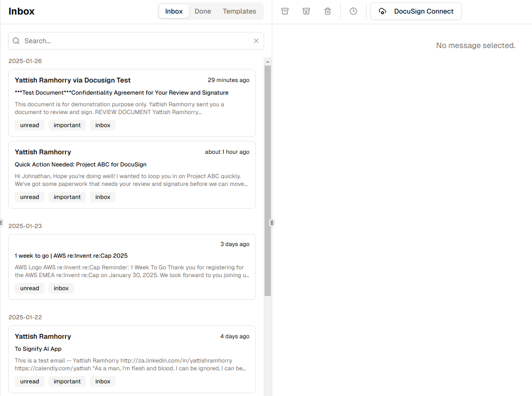Click unread tag on Project ABC email

[30, 197]
